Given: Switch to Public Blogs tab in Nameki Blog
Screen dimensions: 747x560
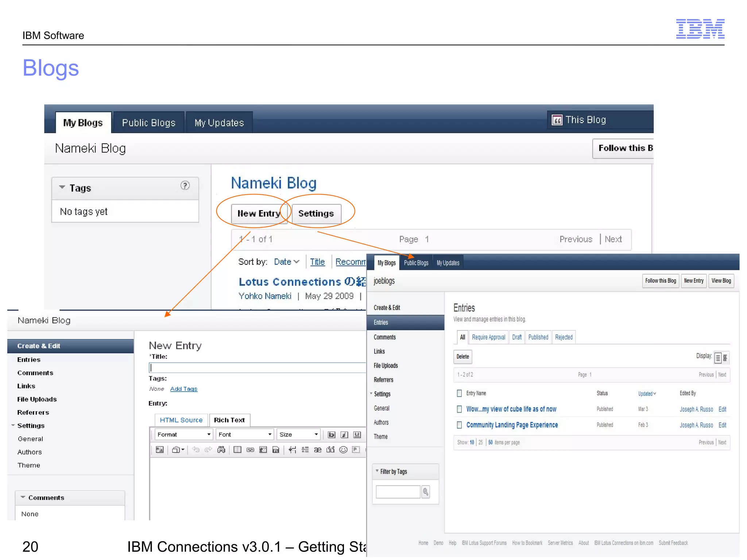Looking at the screenshot, I should point(148,122).
